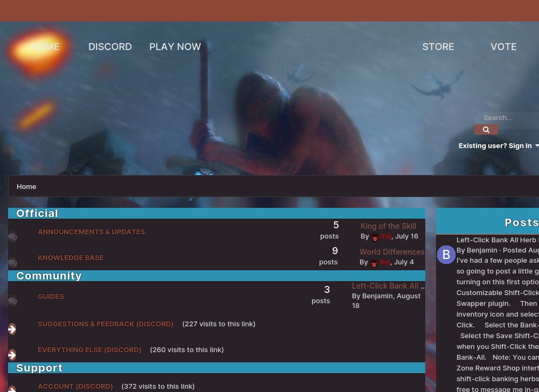The width and height of the screenshot is (539, 392).
Task: Click the By Benjamin · Posted line in the Posts sidebar
Action: [497, 250]
